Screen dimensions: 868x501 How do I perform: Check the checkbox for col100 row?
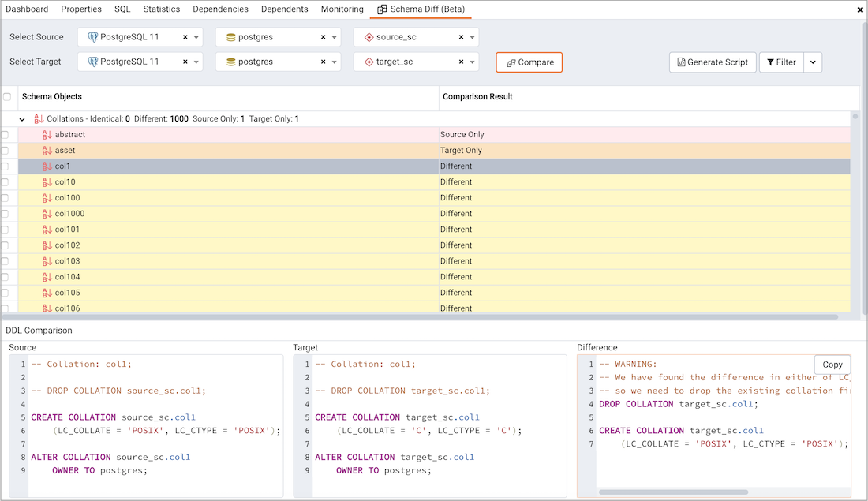coord(5,197)
